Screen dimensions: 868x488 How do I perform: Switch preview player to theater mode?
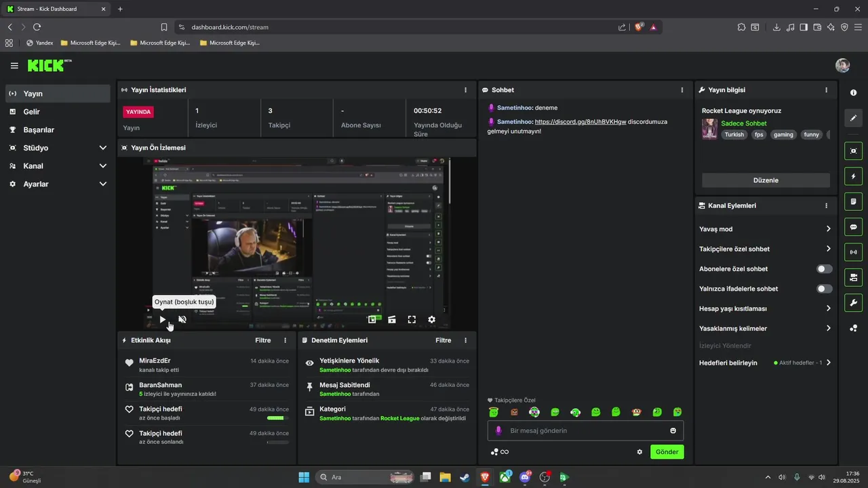point(391,319)
